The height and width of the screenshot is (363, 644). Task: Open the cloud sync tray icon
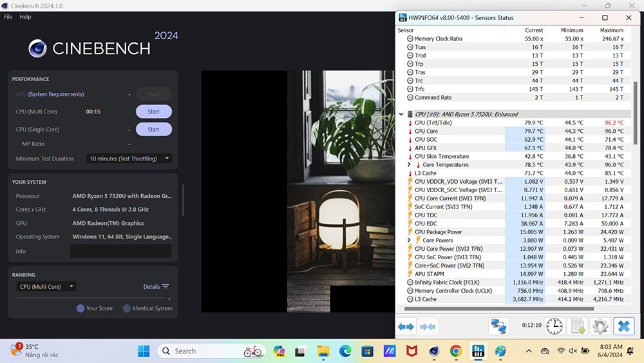[x=545, y=351]
